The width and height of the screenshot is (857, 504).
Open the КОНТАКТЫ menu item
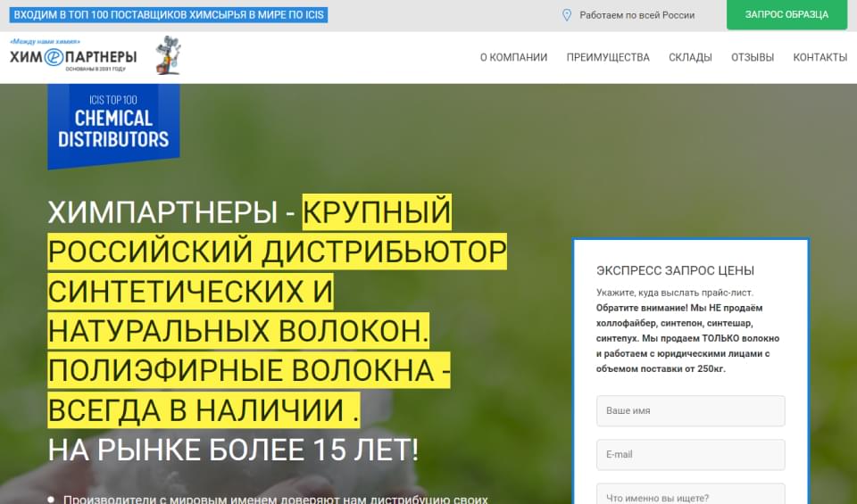pos(820,57)
